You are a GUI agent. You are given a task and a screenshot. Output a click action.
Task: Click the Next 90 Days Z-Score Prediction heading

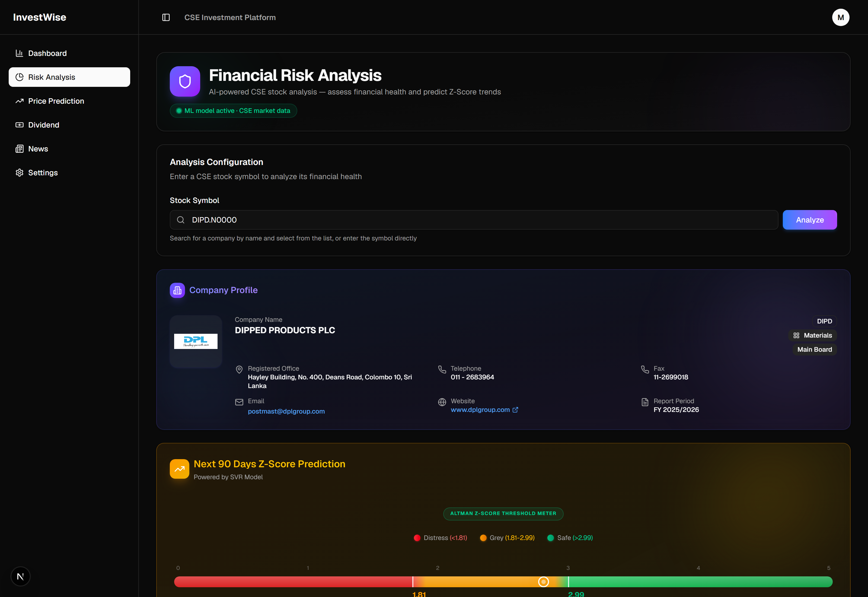tap(270, 464)
